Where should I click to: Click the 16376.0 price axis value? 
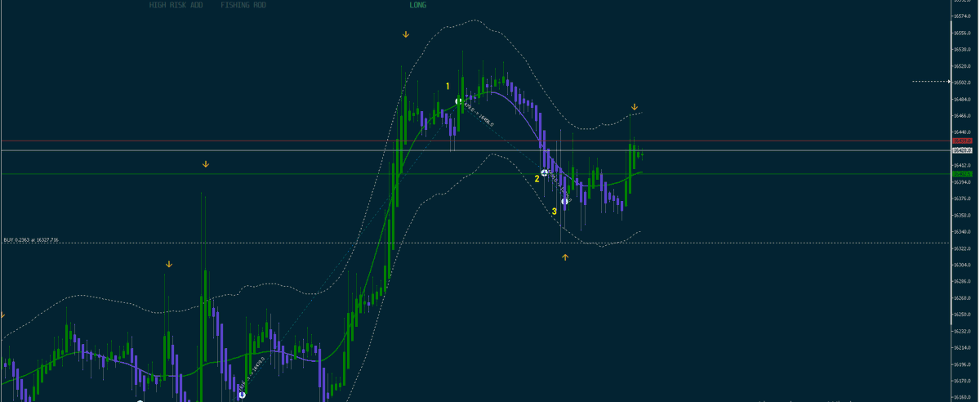[x=961, y=199]
